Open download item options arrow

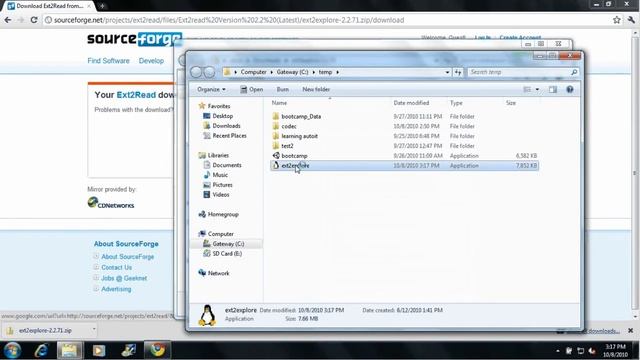pos(93,330)
